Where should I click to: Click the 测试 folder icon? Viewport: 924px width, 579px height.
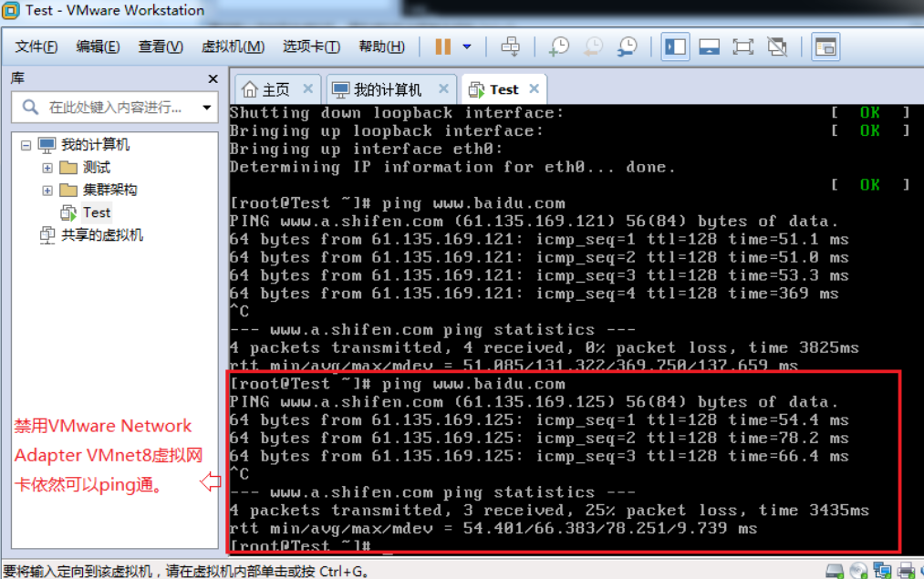tap(68, 168)
